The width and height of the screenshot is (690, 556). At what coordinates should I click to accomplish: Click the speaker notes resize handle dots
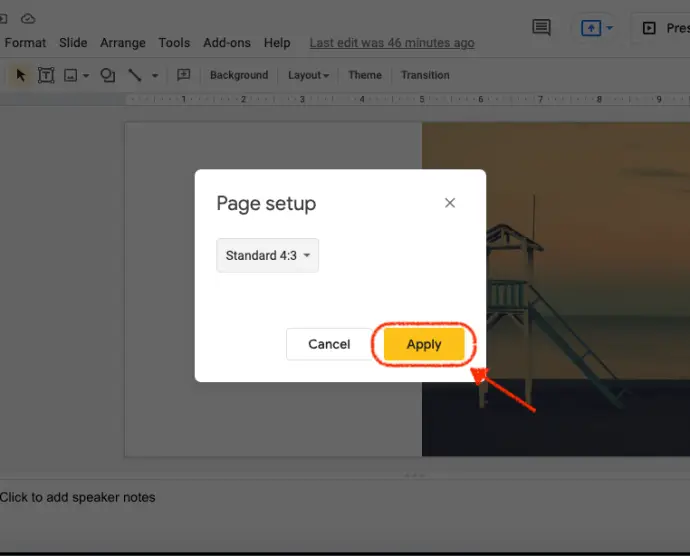[x=415, y=475]
